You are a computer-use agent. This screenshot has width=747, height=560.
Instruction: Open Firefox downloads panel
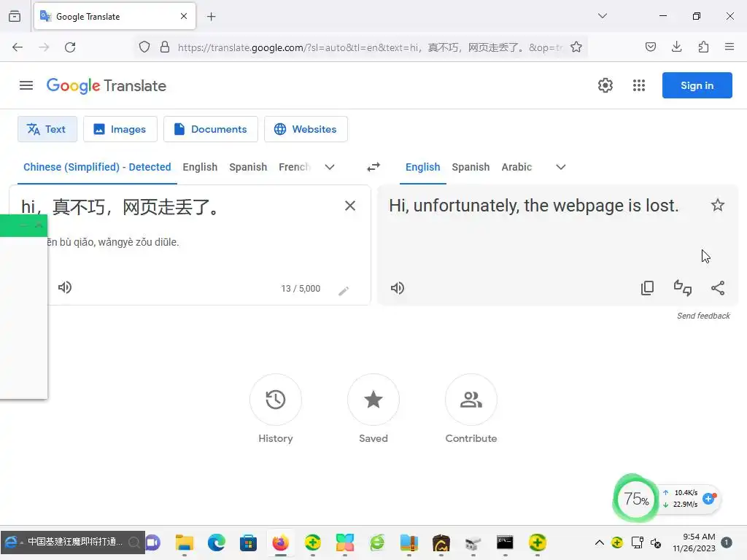coord(676,47)
